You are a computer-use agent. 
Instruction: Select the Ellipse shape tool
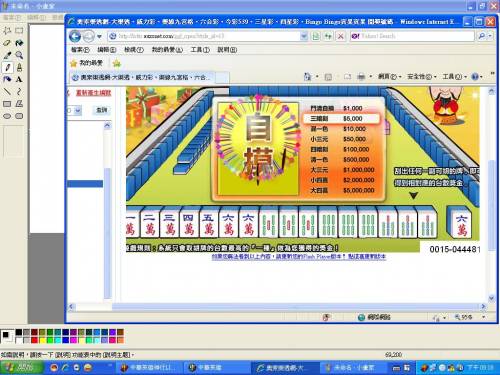[x=7, y=116]
